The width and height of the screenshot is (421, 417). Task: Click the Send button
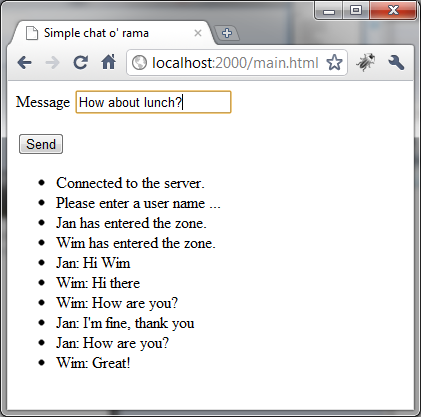point(41,144)
